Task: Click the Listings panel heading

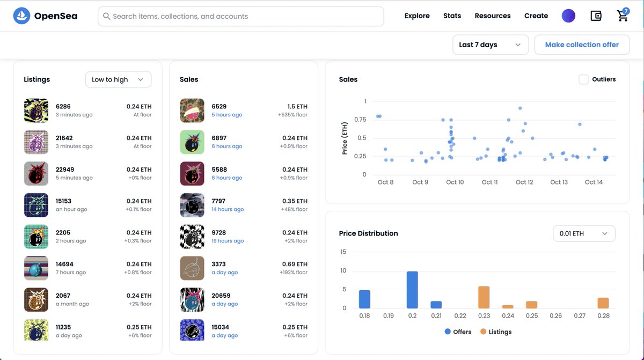Action: [37, 79]
